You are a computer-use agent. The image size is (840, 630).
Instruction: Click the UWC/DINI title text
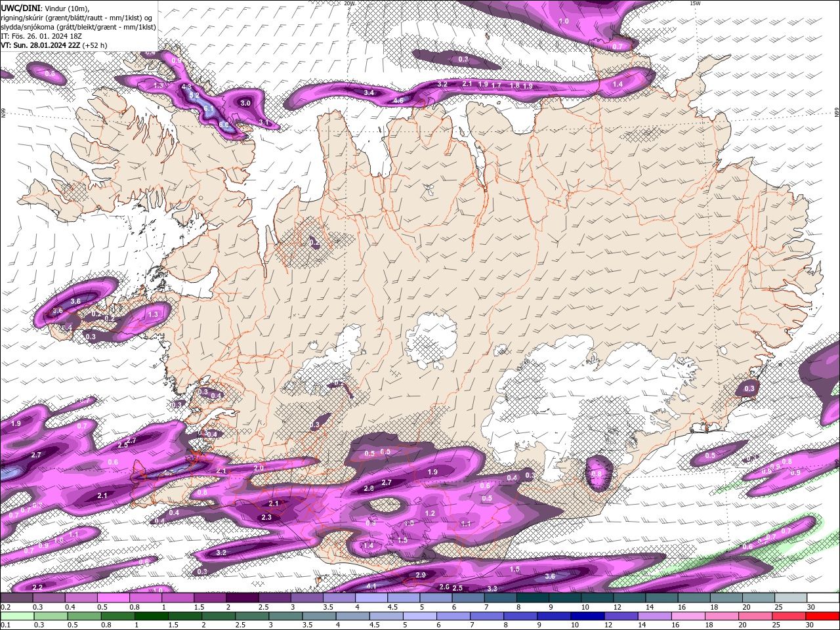(x=21, y=7)
